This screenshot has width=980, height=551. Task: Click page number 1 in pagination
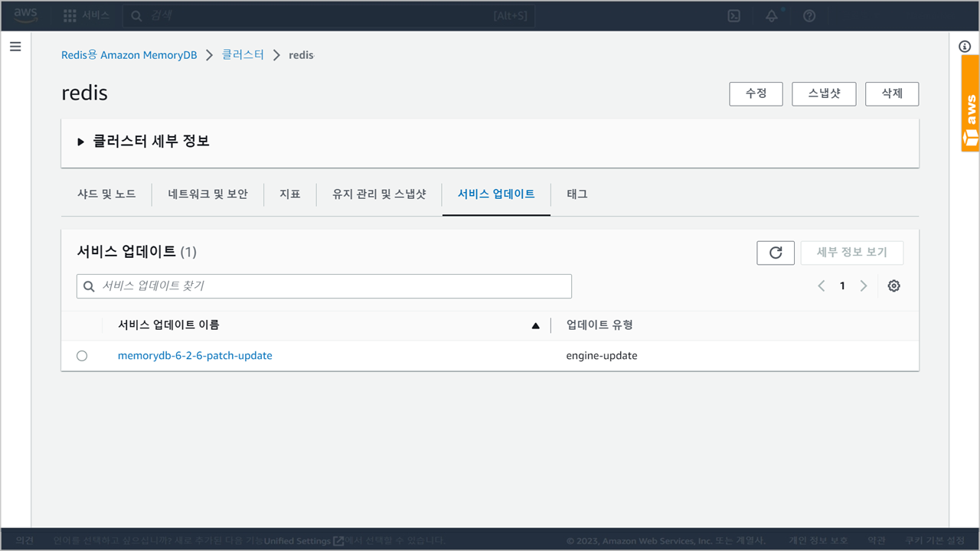[x=842, y=285]
